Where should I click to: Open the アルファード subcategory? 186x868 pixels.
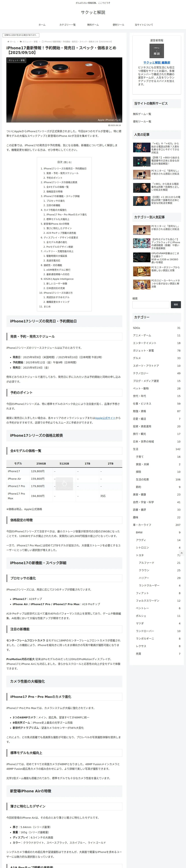[x=159, y=563]
